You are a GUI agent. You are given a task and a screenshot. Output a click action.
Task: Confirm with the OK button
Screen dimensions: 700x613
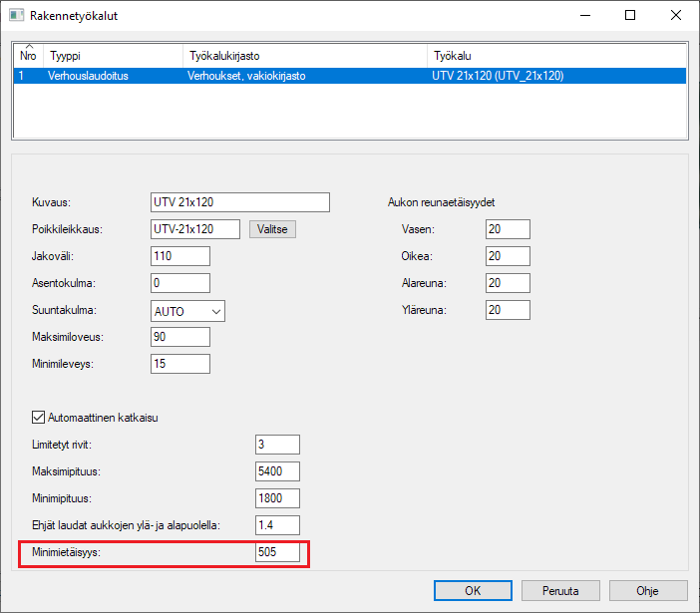(x=473, y=590)
